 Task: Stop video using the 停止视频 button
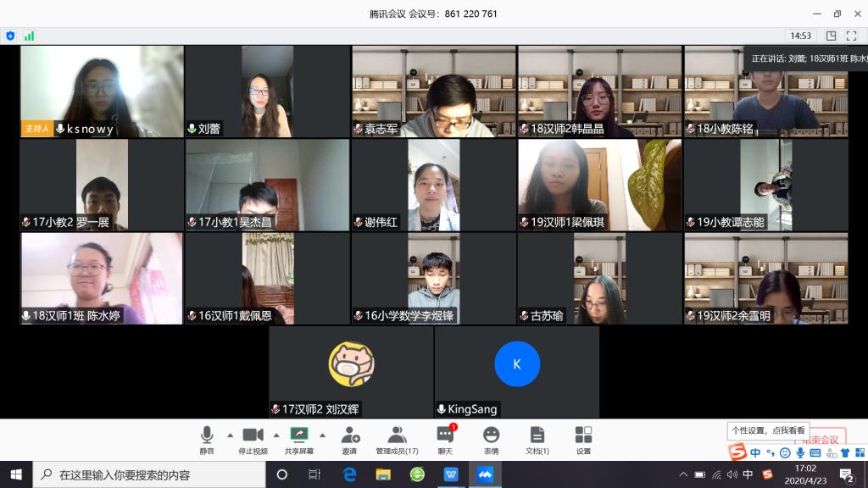click(253, 439)
